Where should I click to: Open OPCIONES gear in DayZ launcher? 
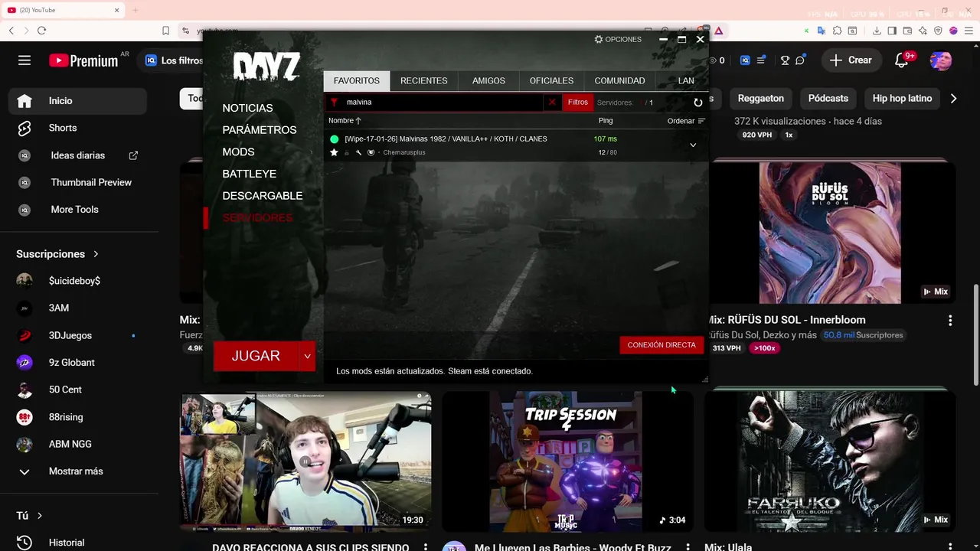(618, 39)
